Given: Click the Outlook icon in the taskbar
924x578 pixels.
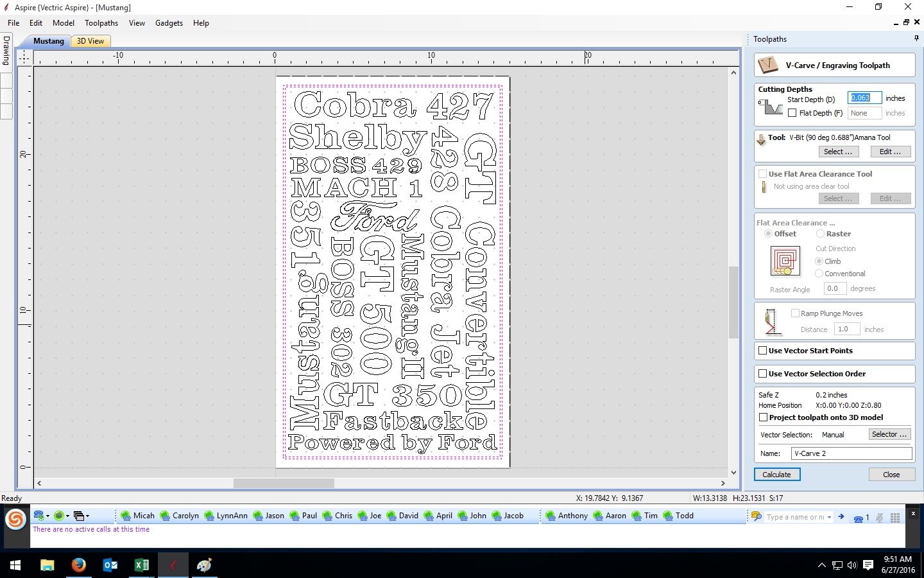Looking at the screenshot, I should (110, 565).
